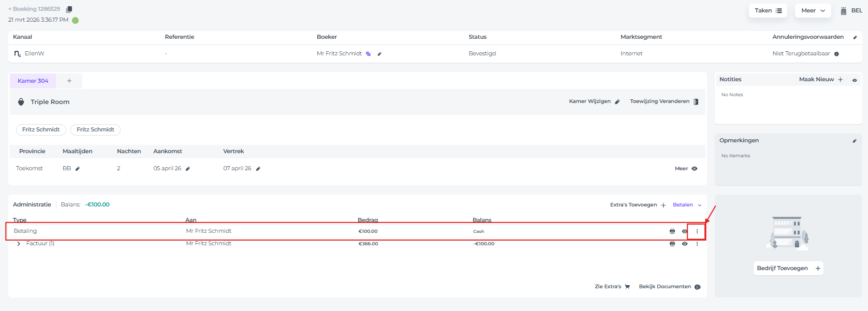This screenshot has height=311, width=868.
Task: Open the Betalen dropdown
Action: (687, 205)
